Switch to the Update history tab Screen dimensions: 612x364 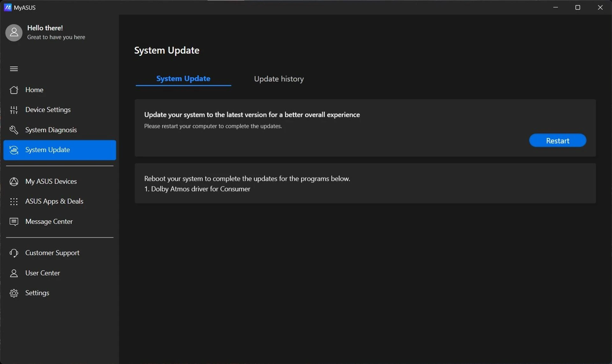pos(279,79)
